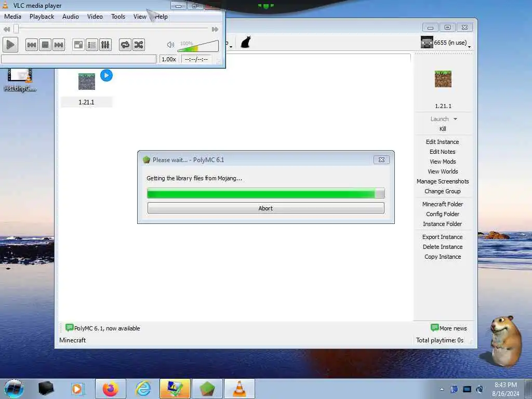
Task: Open Manage Screenshots
Action: (x=443, y=181)
